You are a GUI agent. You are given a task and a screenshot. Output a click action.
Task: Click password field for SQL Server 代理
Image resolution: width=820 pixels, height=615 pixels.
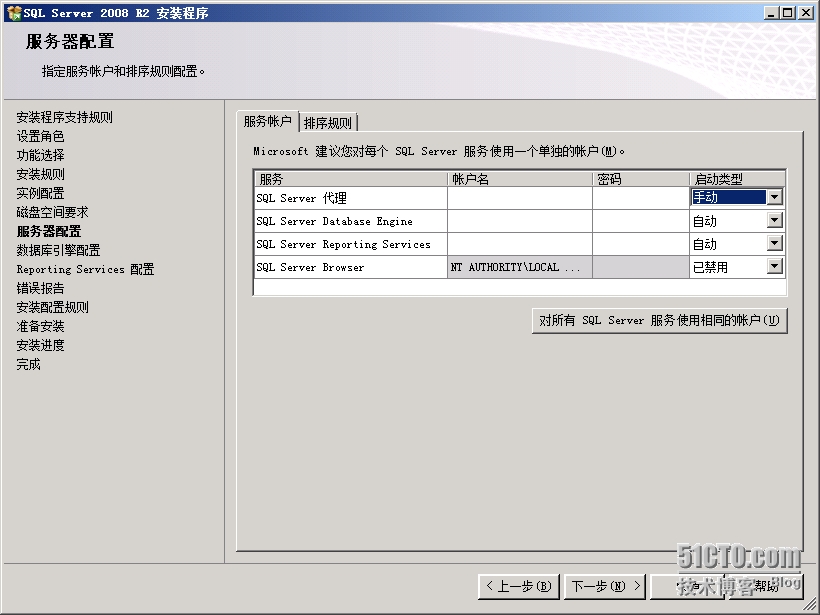(x=641, y=198)
